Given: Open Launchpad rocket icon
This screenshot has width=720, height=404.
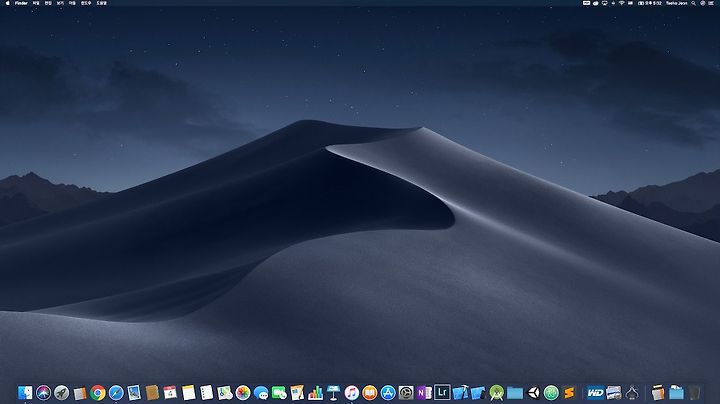Looking at the screenshot, I should [x=62, y=393].
